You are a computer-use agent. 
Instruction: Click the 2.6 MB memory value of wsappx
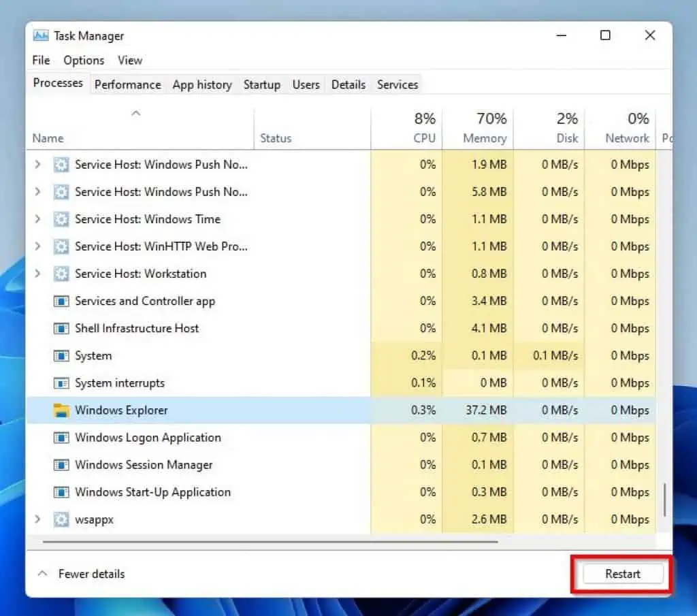pos(489,519)
